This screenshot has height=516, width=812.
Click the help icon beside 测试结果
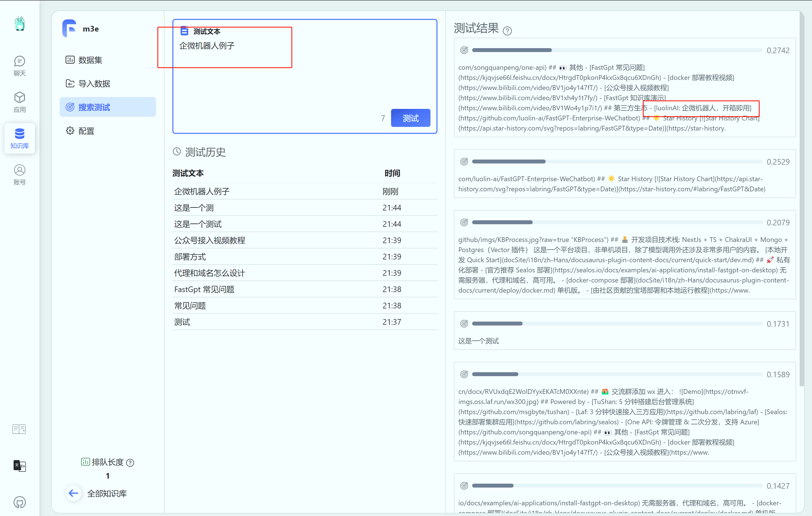click(x=507, y=31)
